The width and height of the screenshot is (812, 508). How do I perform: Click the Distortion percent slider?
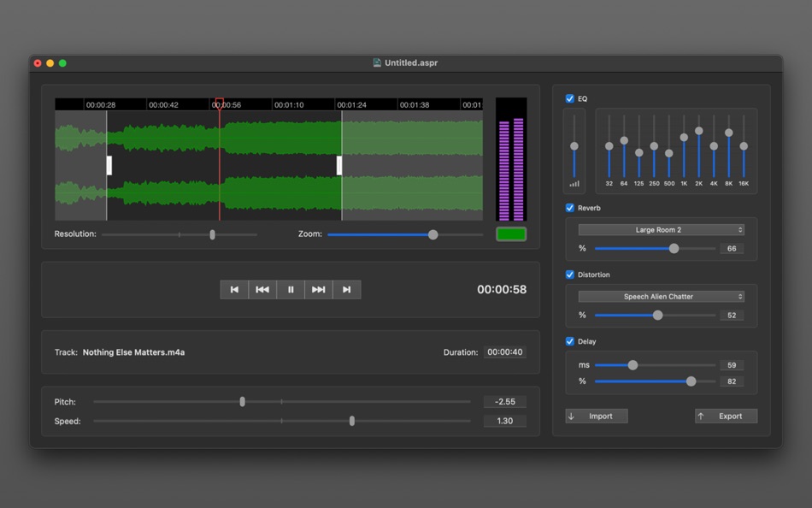pyautogui.click(x=655, y=316)
